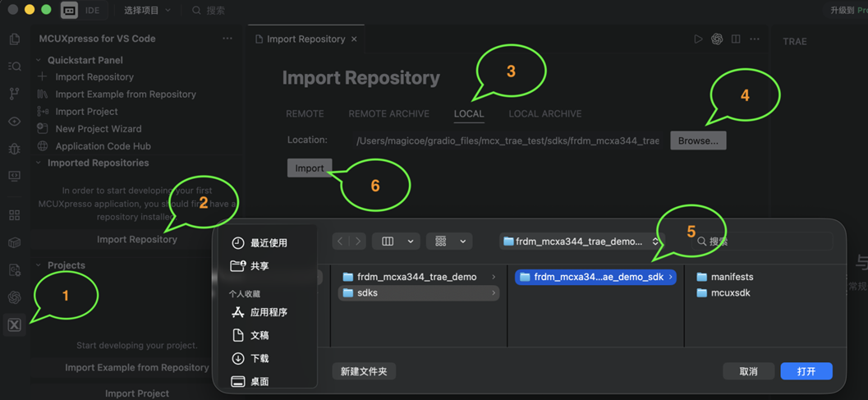Select Import Repository in Quickstart Panel
Viewport: 868px width, 400px height.
(x=94, y=77)
